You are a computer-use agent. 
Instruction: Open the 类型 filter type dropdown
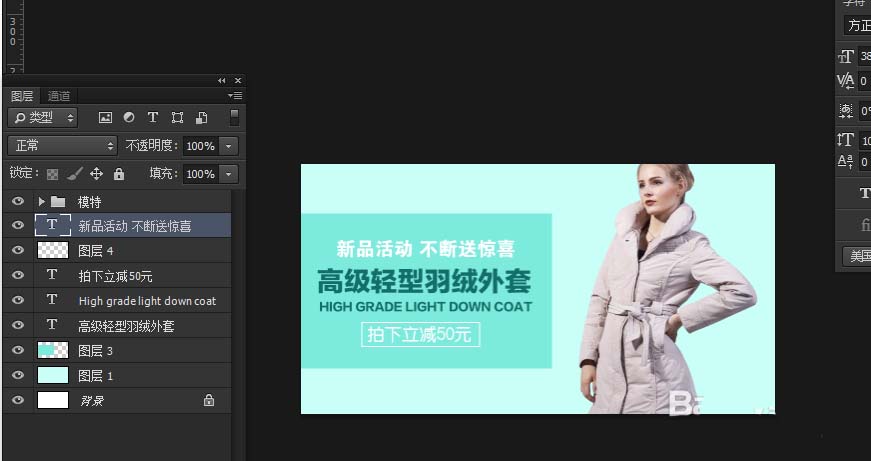tap(43, 117)
